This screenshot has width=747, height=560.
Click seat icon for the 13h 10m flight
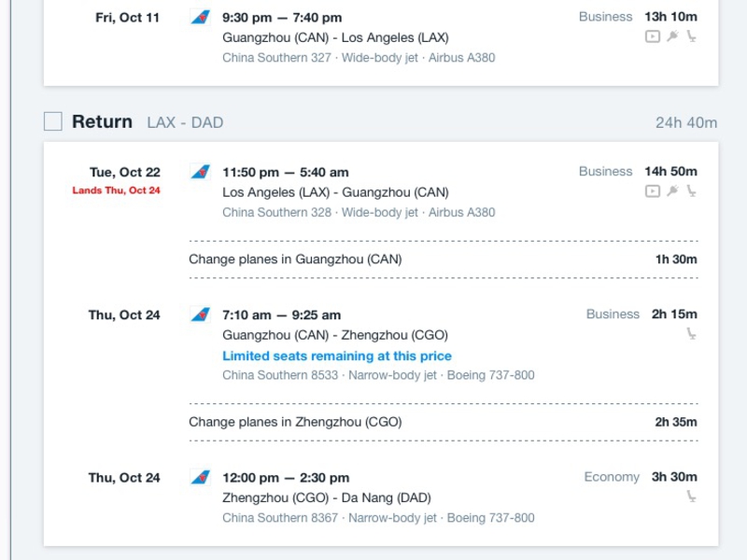point(691,36)
